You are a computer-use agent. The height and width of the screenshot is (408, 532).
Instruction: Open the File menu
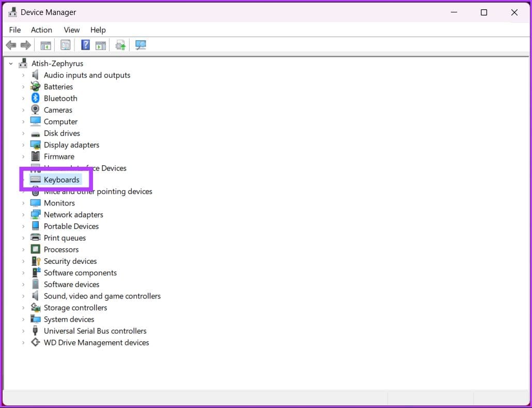pyautogui.click(x=15, y=30)
